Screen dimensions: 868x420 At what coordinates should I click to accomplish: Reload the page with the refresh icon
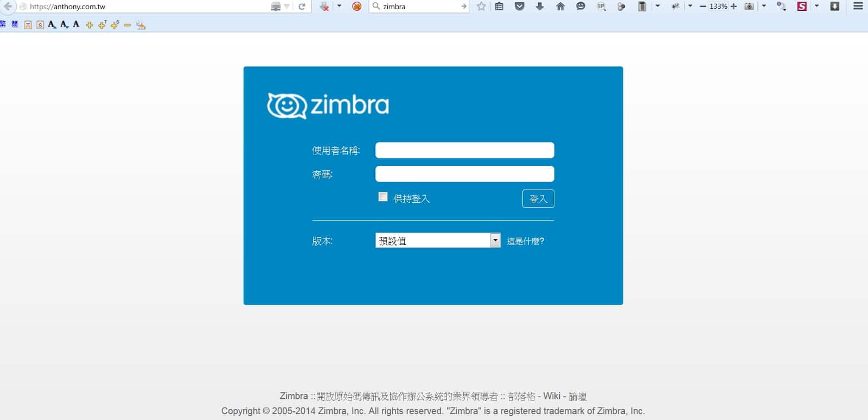pyautogui.click(x=302, y=7)
